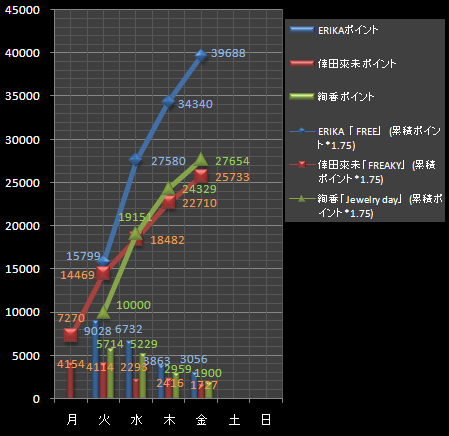Viewport: 449px width, 436px height.
Task: Click the red square marker at 25733
Action: [x=201, y=176]
